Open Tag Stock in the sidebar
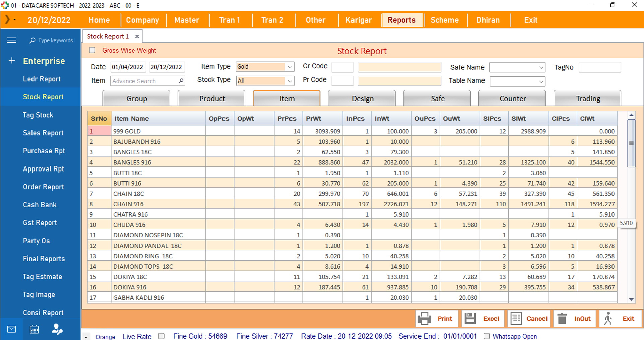The height and width of the screenshot is (340, 644). 38,115
